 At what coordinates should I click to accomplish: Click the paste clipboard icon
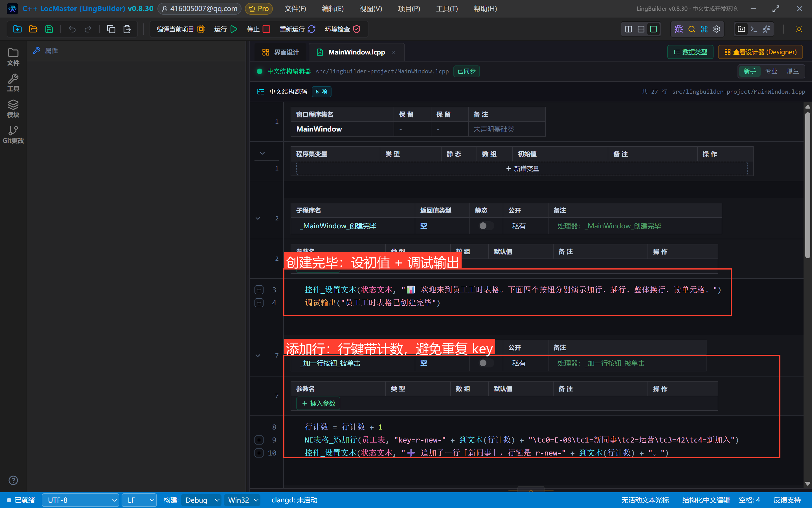click(127, 29)
